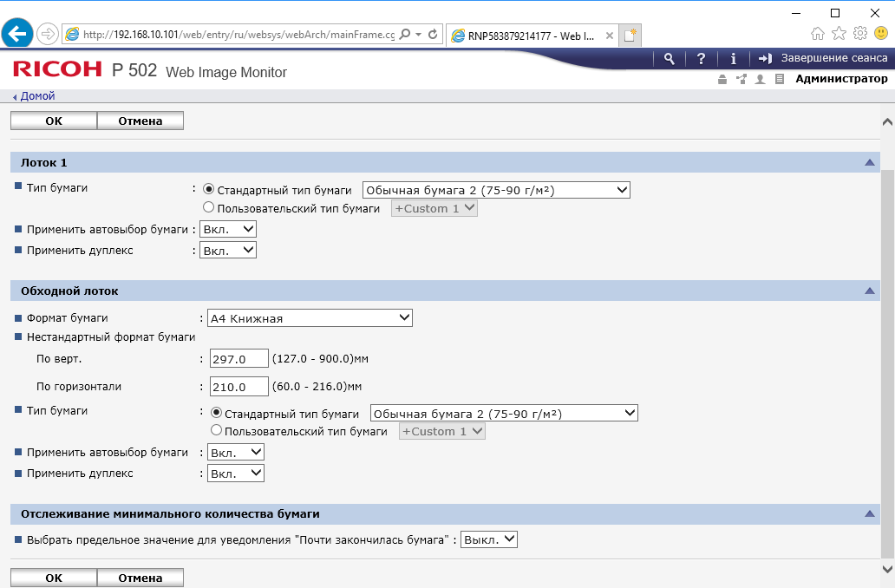Go to browser home page icon

coord(818,34)
